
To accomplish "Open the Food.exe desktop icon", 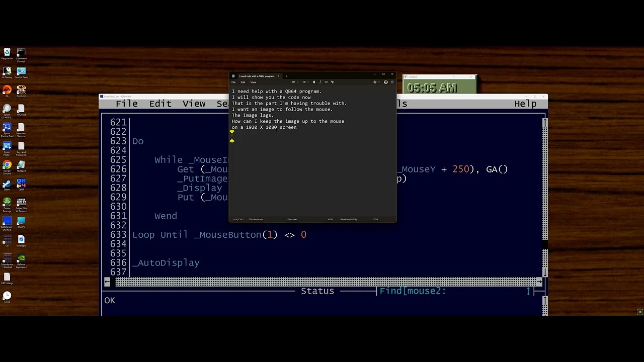I will [21, 91].
